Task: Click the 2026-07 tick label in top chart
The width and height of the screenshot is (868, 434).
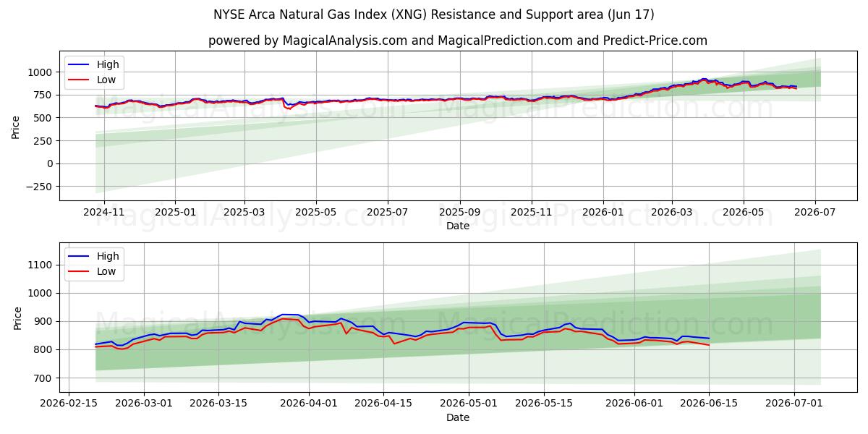Action: [x=814, y=212]
